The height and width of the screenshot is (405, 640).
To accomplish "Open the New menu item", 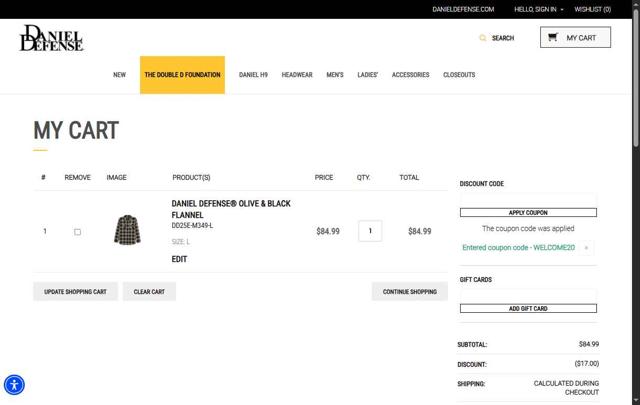I will 119,75.
